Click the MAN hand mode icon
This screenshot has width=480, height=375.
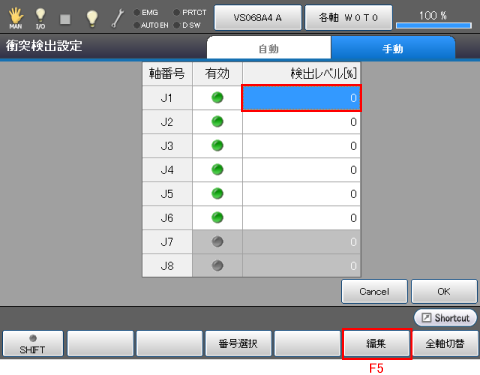coord(15,18)
